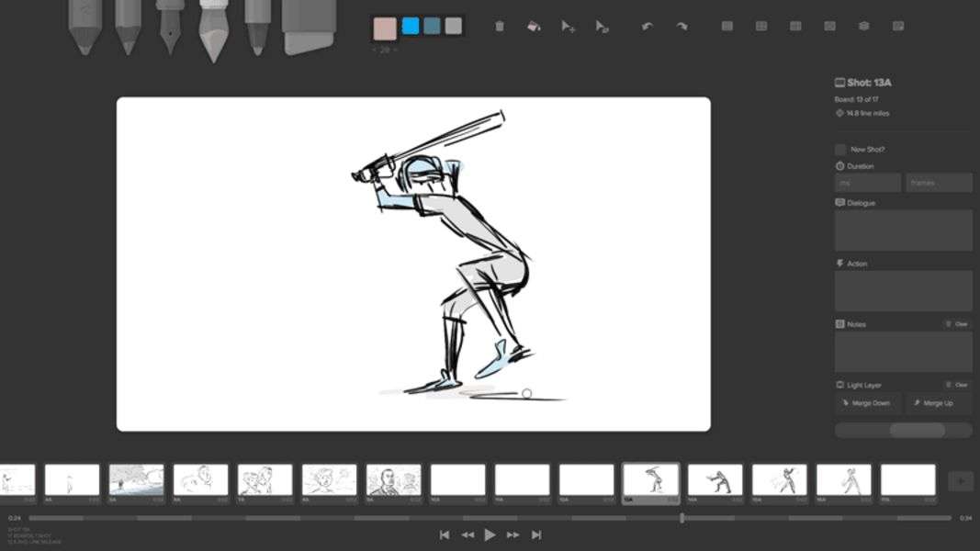Click the duration frames input field

[x=939, y=183]
